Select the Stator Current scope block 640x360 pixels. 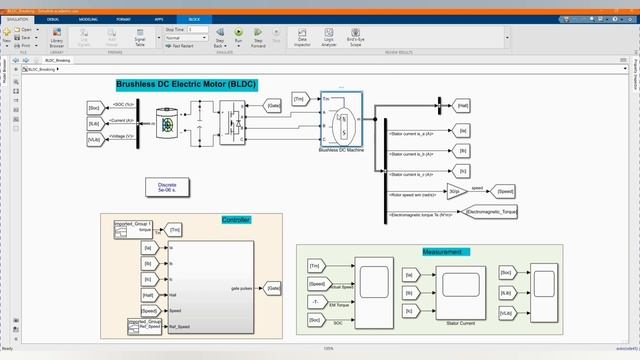pos(461,293)
